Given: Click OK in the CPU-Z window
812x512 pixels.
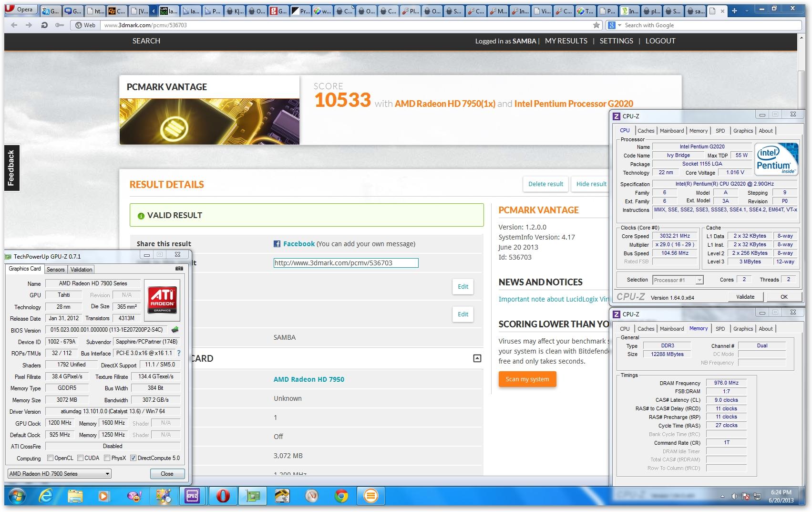Looking at the screenshot, I should (x=784, y=297).
